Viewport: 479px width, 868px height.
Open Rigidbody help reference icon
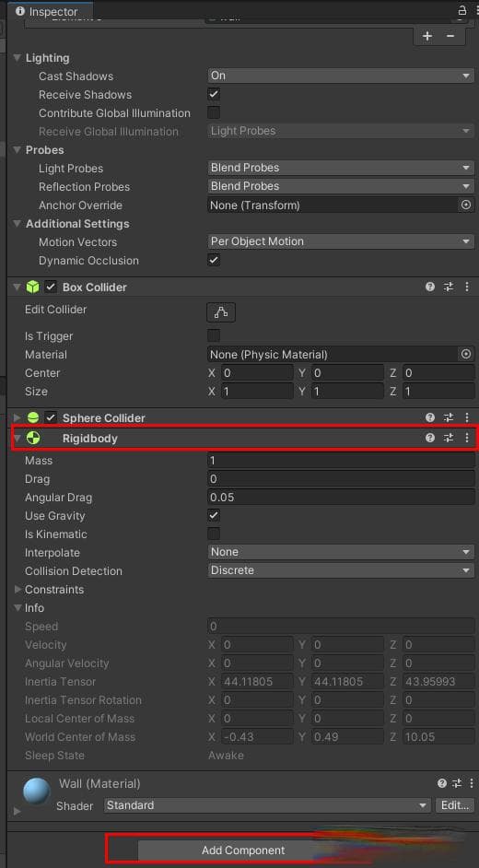coord(430,438)
